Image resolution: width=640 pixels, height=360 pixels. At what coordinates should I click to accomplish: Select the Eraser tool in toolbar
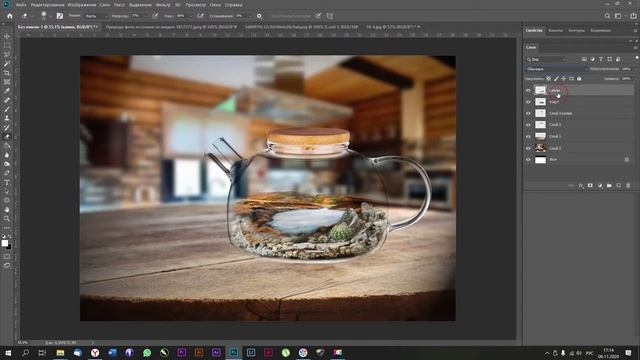coord(7,137)
